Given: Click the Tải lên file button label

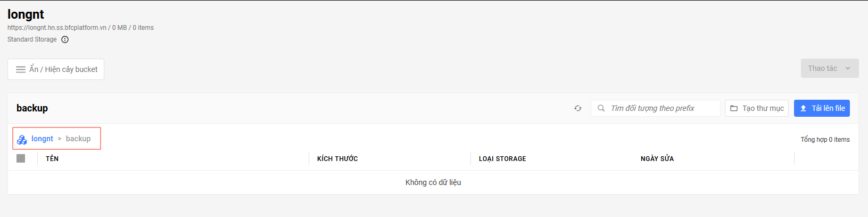Looking at the screenshot, I should [828, 108].
